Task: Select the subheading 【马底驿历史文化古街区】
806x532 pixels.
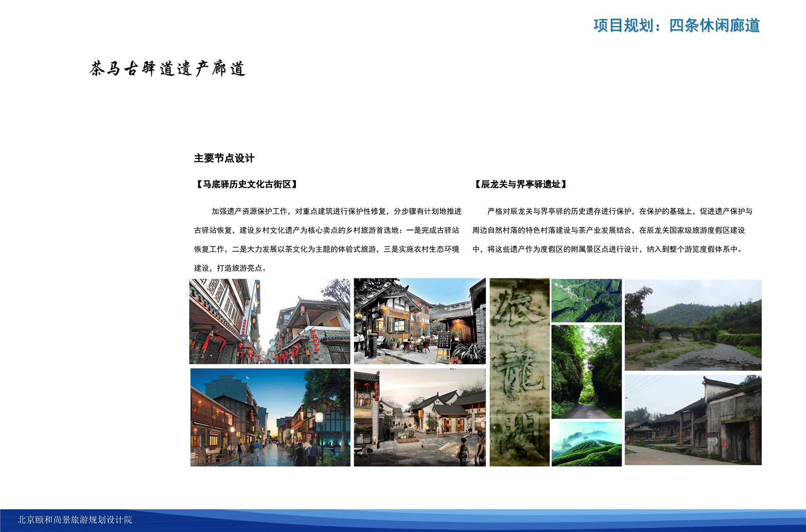Action: click(x=247, y=184)
